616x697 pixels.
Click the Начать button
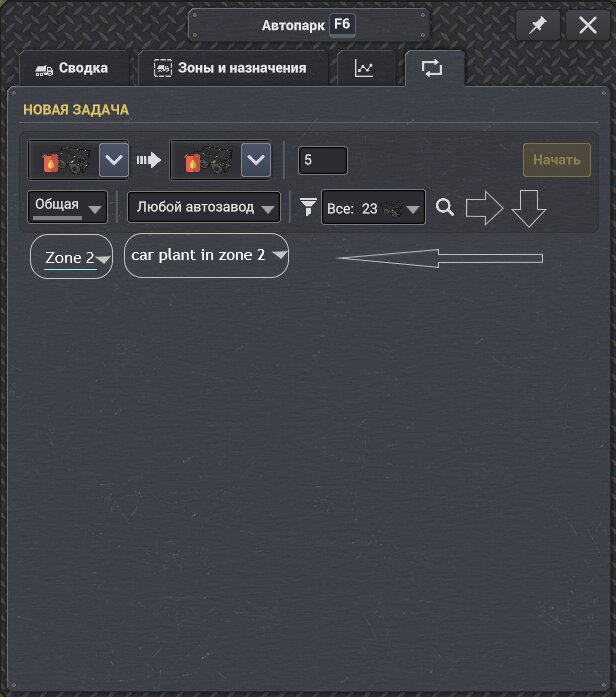click(x=557, y=160)
